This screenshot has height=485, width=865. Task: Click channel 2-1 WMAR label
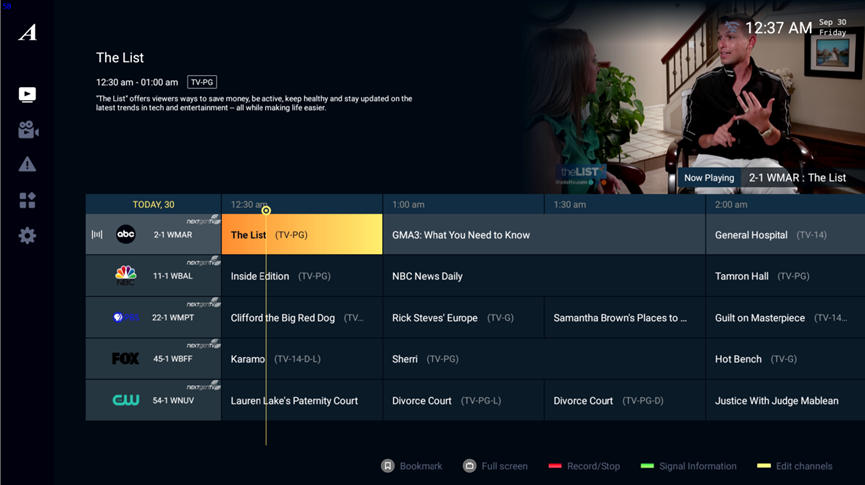(173, 234)
